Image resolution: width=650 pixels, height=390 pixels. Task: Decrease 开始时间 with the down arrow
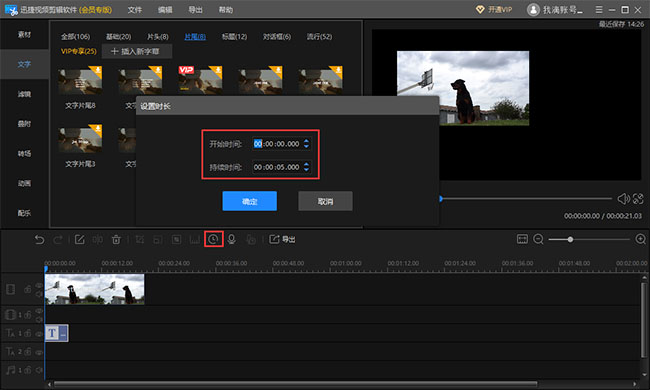pyautogui.click(x=306, y=146)
